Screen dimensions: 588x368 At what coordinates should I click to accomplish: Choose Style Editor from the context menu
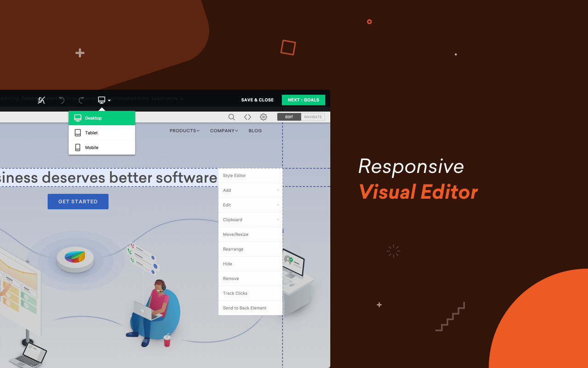click(x=250, y=176)
